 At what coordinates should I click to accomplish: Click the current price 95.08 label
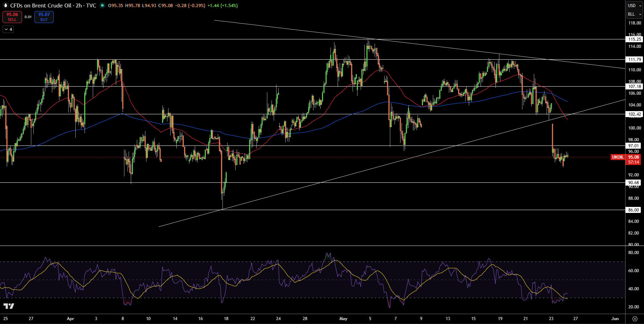(x=634, y=157)
